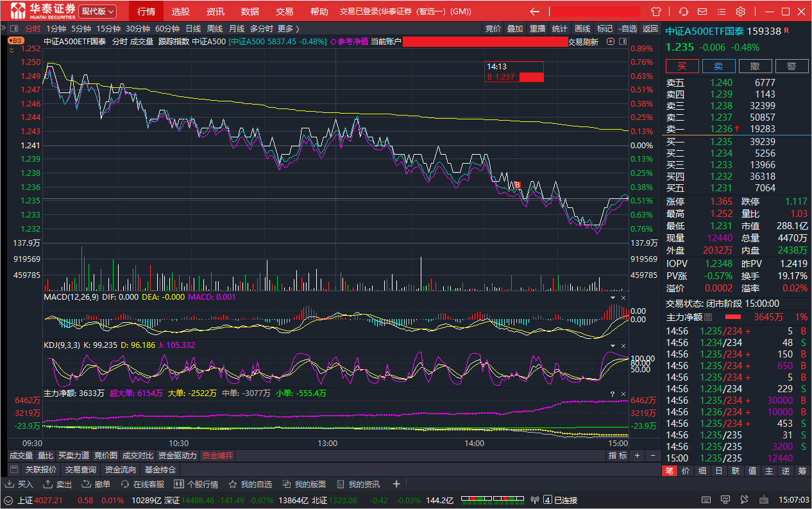Click the 主力净额 detail list icon
Screen dimensions: 812x509
pyautogui.click(x=708, y=317)
